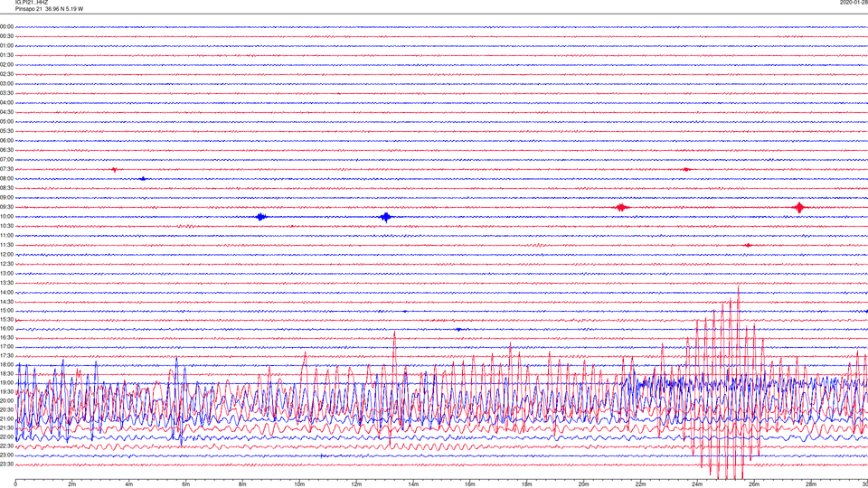Click the "17:00" trace time label
Viewport: 868px width, 488px height.
pyautogui.click(x=6, y=347)
